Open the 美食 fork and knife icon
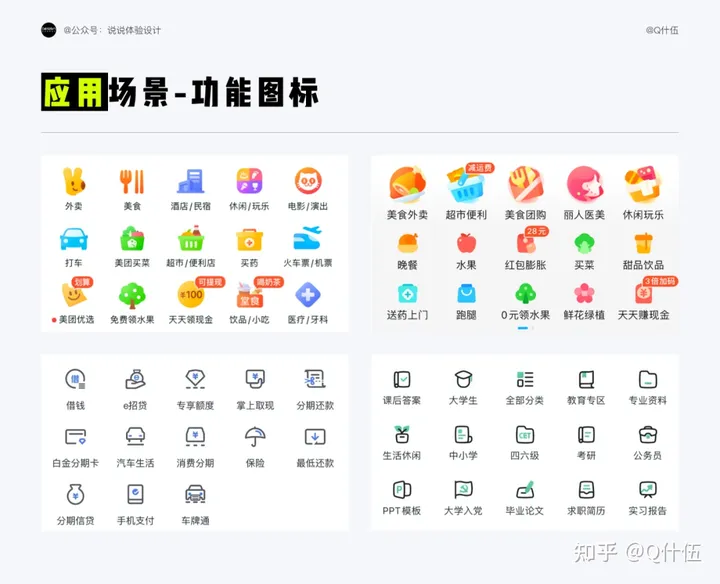Image resolution: width=720 pixels, height=584 pixels. click(x=132, y=181)
